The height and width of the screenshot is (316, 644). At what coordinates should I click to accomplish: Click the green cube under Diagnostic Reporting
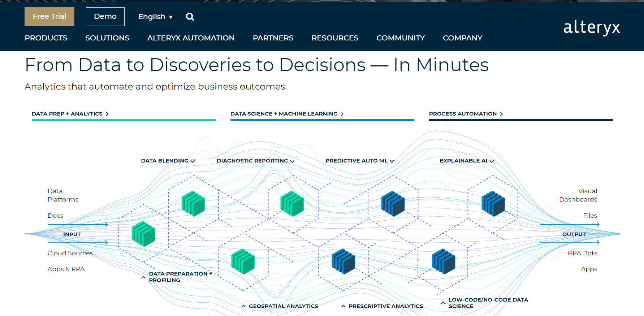point(292,204)
